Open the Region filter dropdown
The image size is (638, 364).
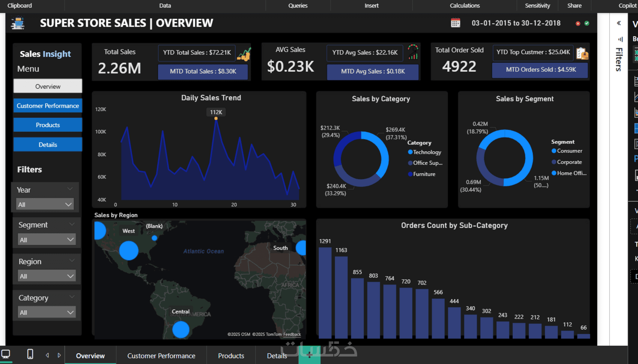(x=47, y=276)
